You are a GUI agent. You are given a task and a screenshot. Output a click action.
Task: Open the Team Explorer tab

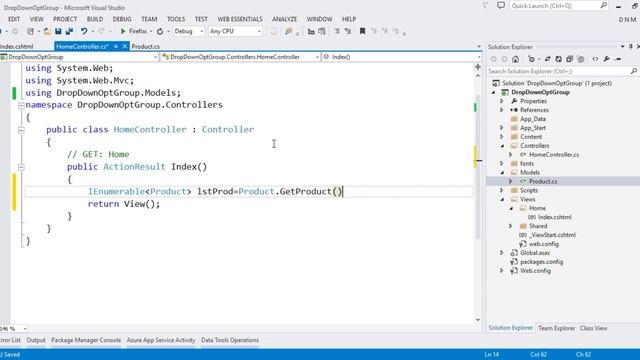tap(556, 328)
